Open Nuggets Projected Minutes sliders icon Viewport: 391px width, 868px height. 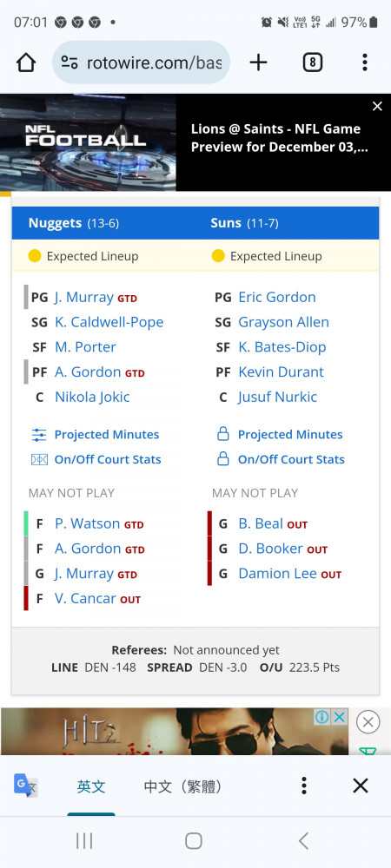pos(39,435)
